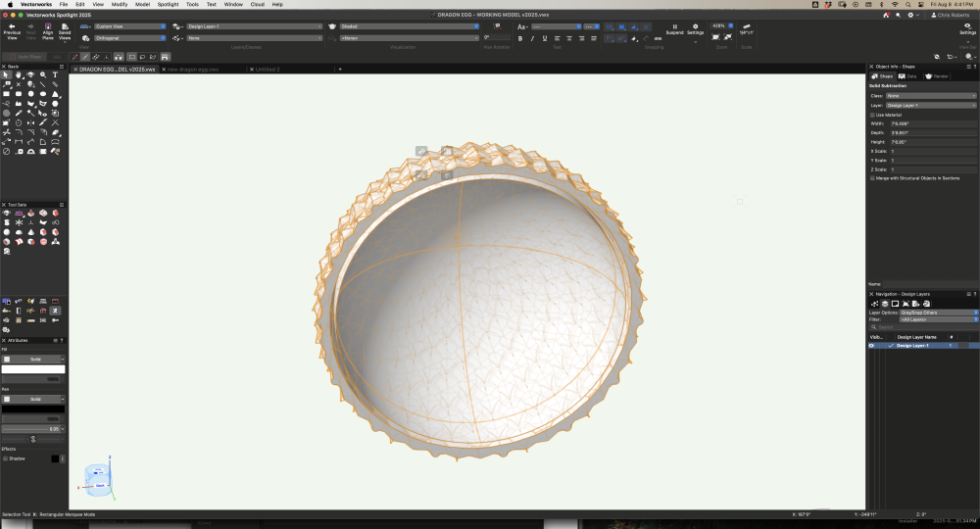Screen dimensions: 980x529
Task: Toggle Lasso Marquee mode button
Action: pyautogui.click(x=142, y=57)
